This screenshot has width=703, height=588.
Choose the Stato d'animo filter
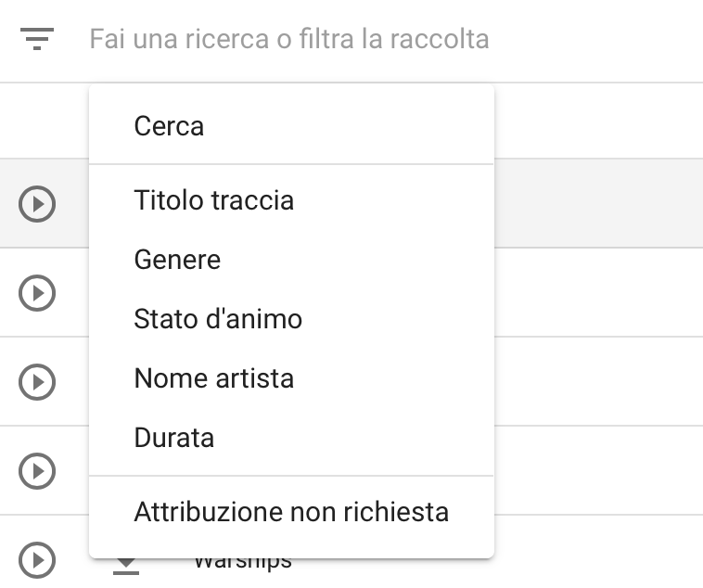point(291,319)
